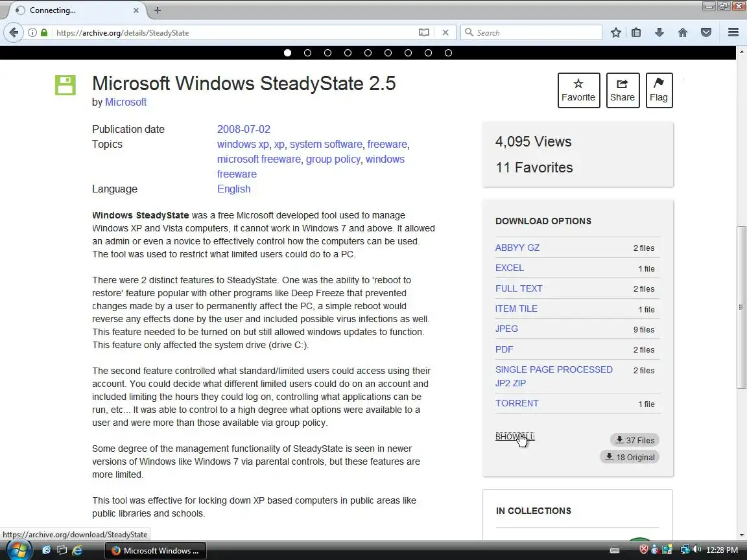Click the 2 files count beside ABBYY GZ
The width and height of the screenshot is (747, 560).
point(644,248)
